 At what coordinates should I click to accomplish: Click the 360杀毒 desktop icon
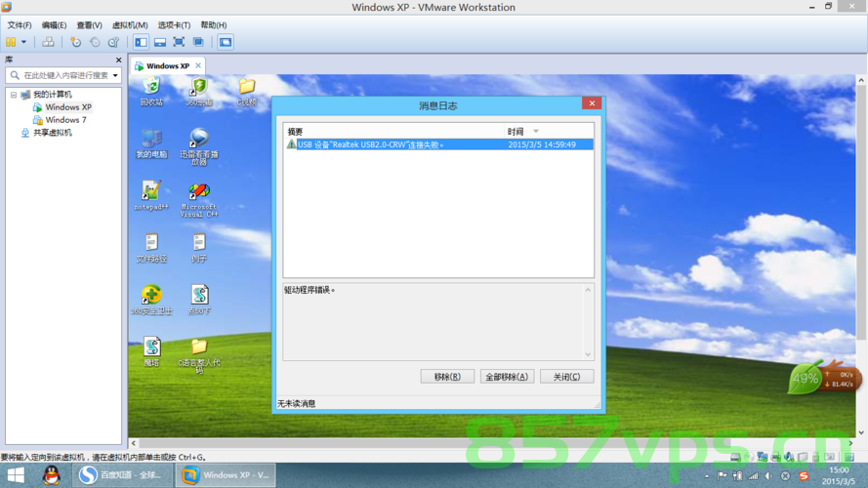tap(199, 92)
